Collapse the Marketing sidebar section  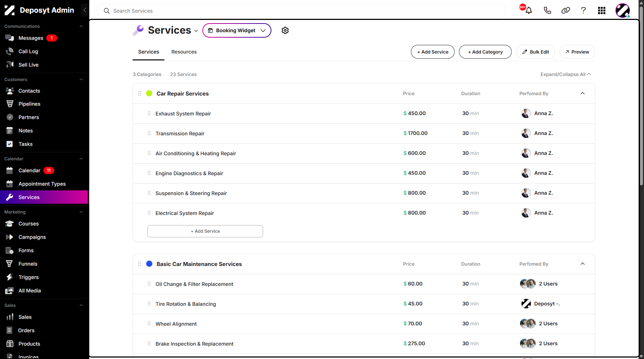[81, 212]
